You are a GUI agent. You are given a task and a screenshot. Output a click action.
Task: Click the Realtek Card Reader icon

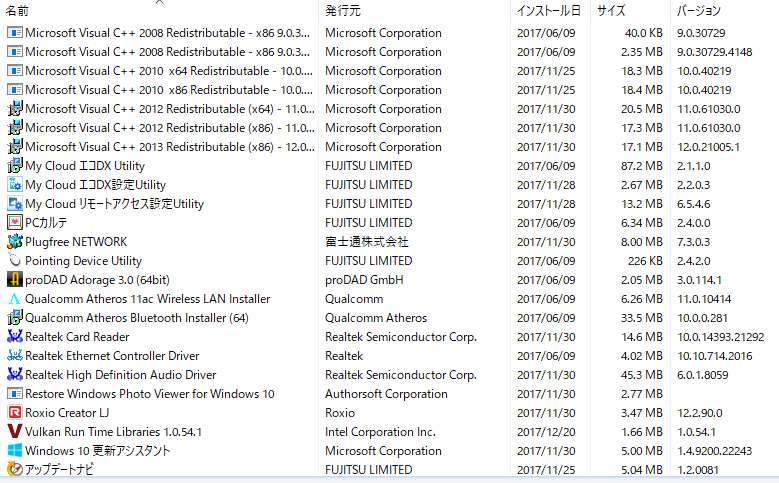coord(15,337)
